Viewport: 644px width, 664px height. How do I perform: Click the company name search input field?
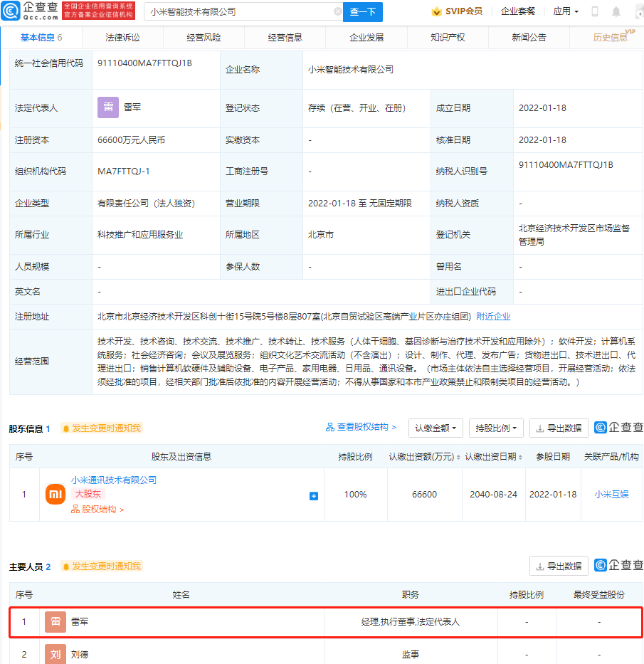(x=238, y=12)
